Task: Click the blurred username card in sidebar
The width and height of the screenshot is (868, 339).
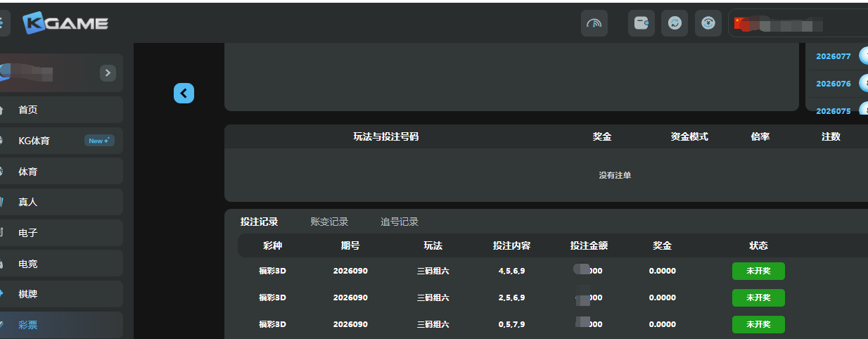Action: coord(61,72)
